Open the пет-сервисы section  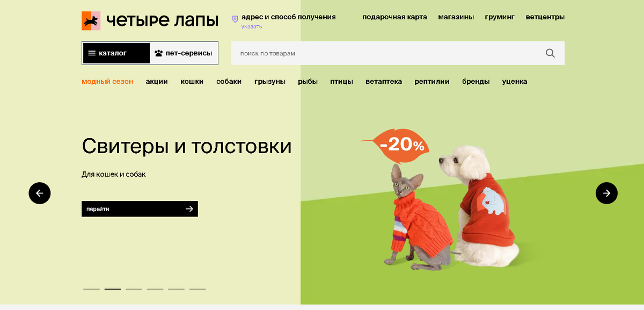point(184,53)
